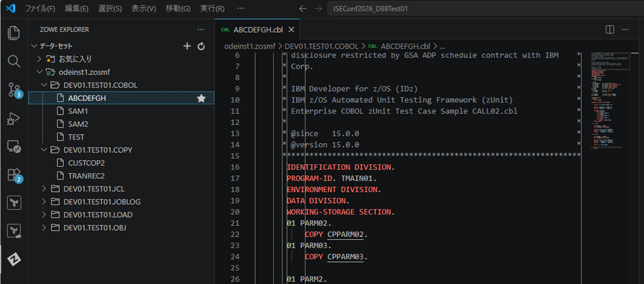Click line number 20 in the gutter
The height and width of the screenshot is (284, 644).
coord(235,212)
